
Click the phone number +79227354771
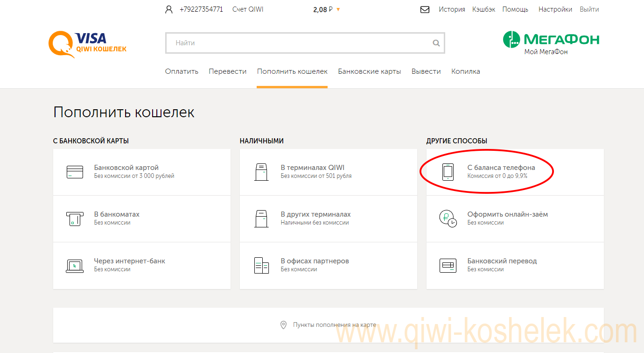click(x=201, y=9)
